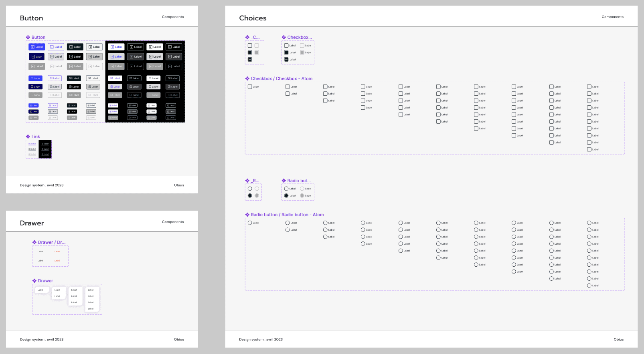Click the Checkbox / Checkbox - Atom component name
Screen dimensions: 644x354
[281, 78]
